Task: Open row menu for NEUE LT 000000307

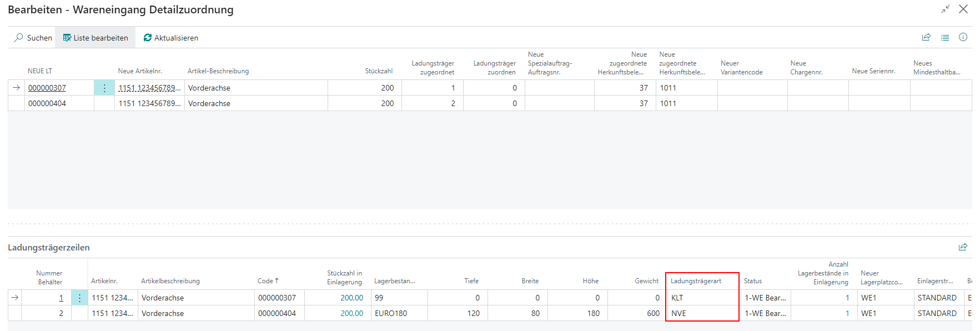Action: click(104, 88)
